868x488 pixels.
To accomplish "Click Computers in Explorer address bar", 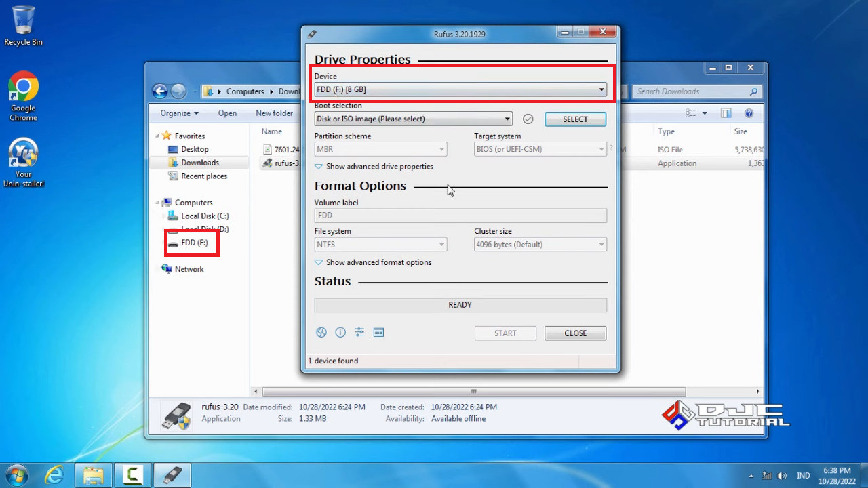I will 245,91.
